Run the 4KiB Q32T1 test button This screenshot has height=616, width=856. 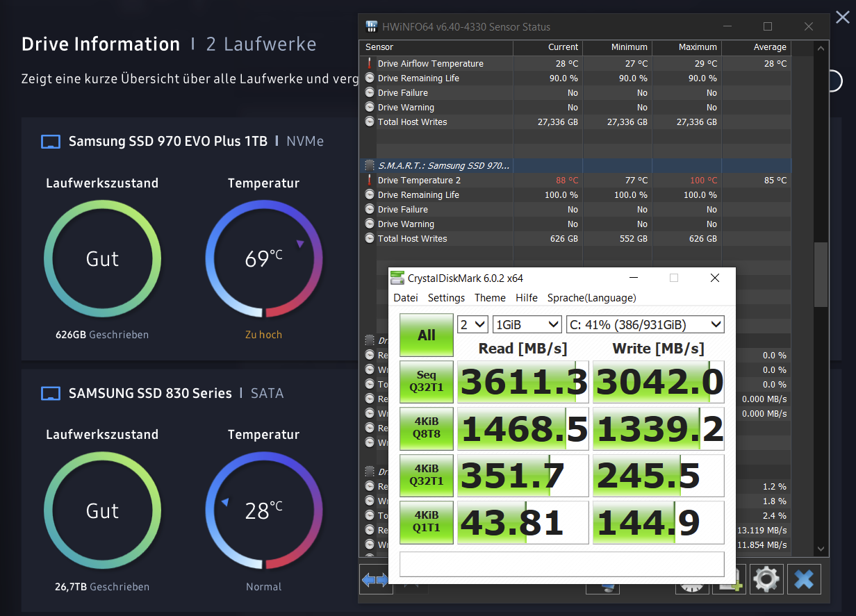coord(427,475)
